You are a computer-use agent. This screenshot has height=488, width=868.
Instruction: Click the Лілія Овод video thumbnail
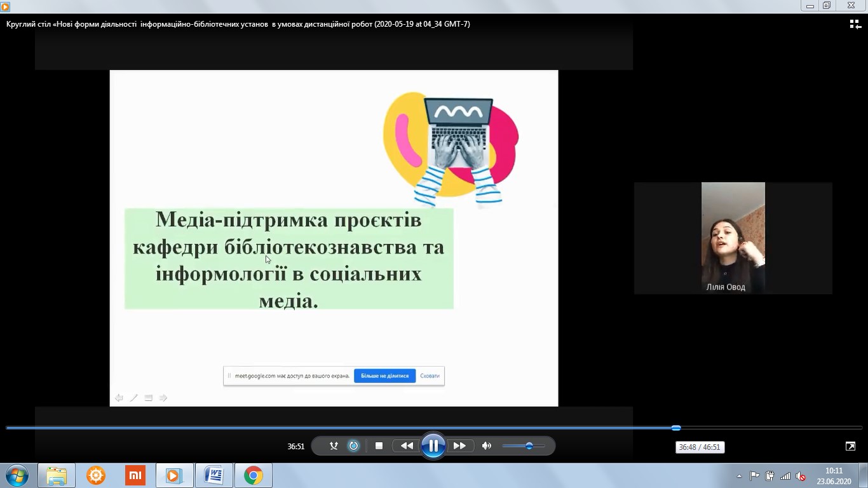[x=733, y=238]
